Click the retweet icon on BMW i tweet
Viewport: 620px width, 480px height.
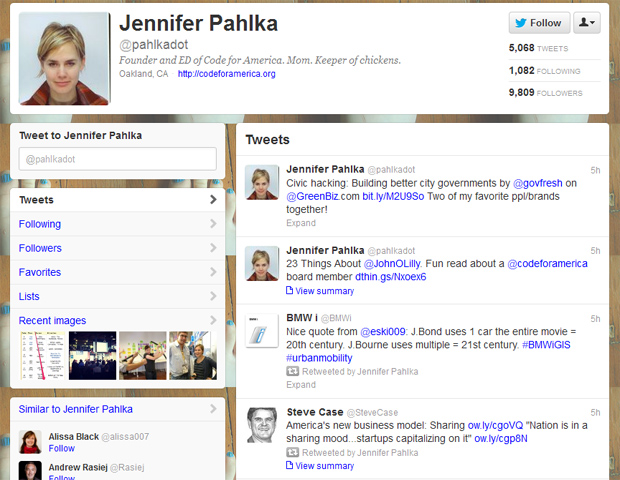pyautogui.click(x=292, y=371)
